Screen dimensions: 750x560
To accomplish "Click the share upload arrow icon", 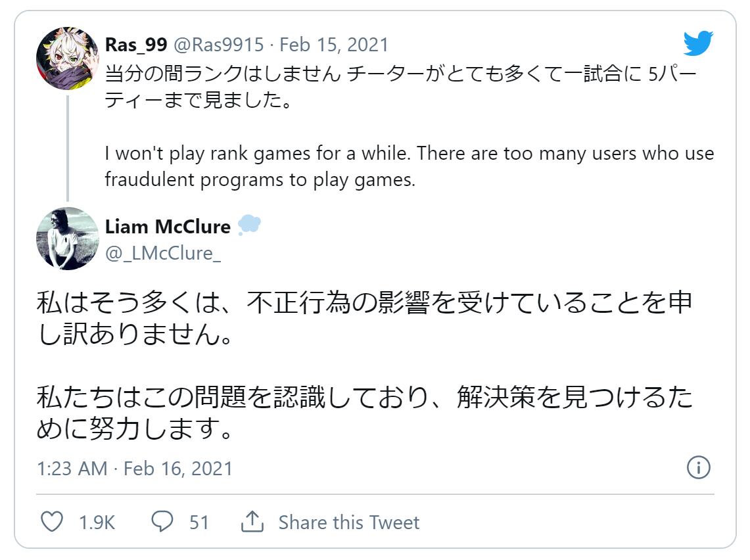I will [252, 521].
